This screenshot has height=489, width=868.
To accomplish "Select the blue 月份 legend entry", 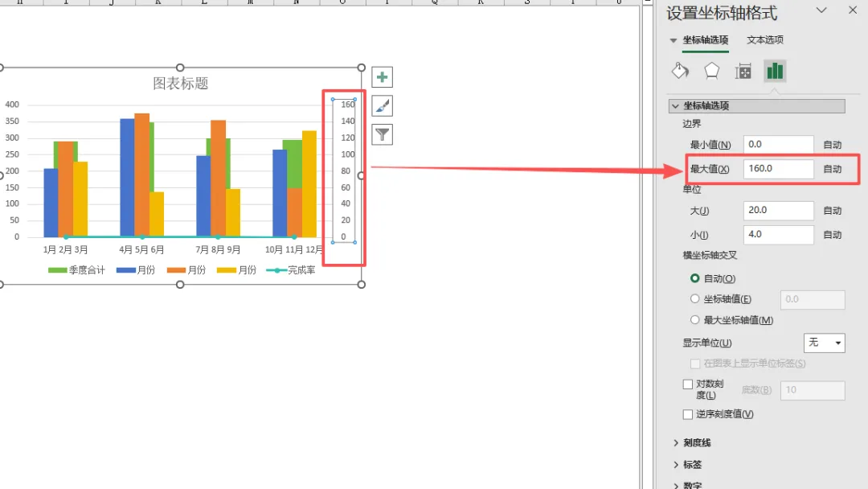I will tap(136, 270).
